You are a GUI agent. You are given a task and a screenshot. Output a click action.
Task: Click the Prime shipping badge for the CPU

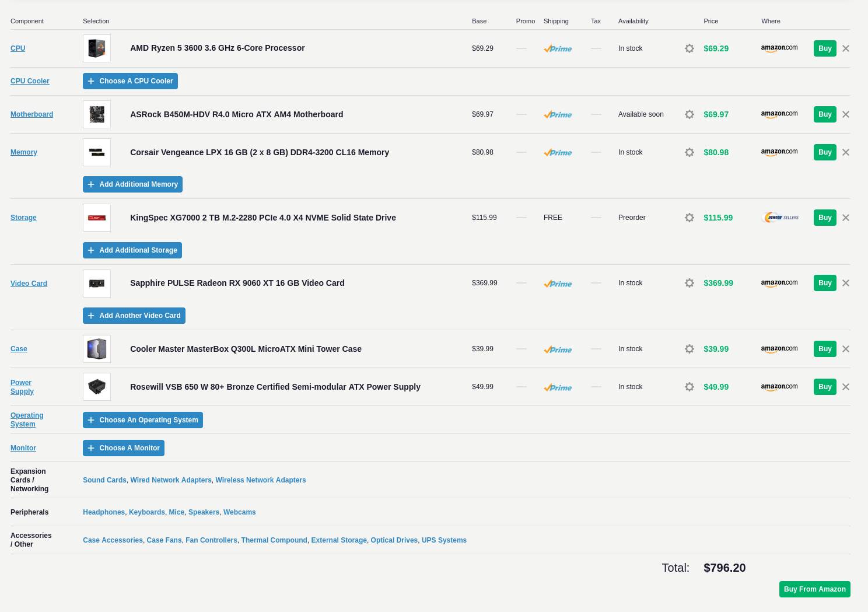point(558,48)
